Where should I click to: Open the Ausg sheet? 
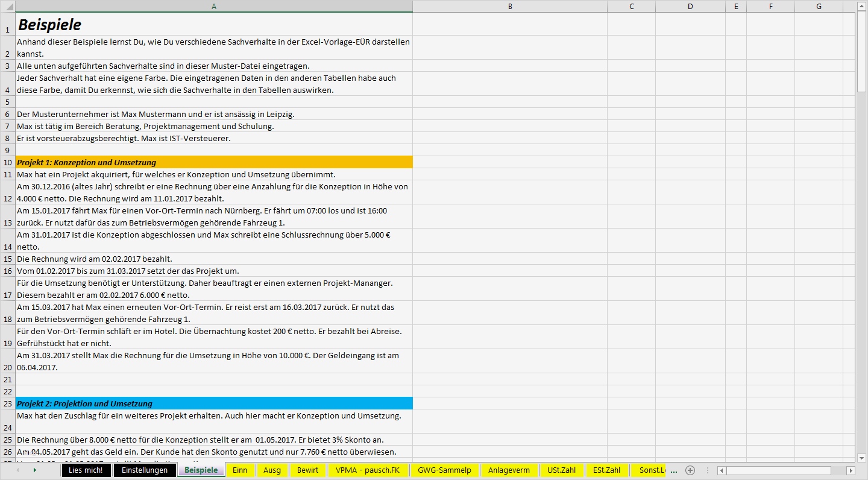272,470
